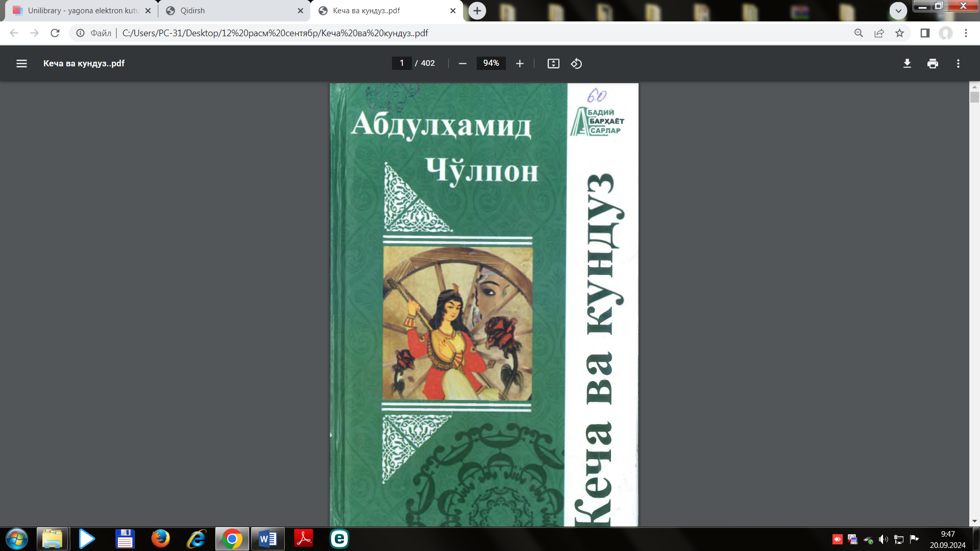
Task: Open the floppy disk save app in taskbar
Action: (x=125, y=539)
